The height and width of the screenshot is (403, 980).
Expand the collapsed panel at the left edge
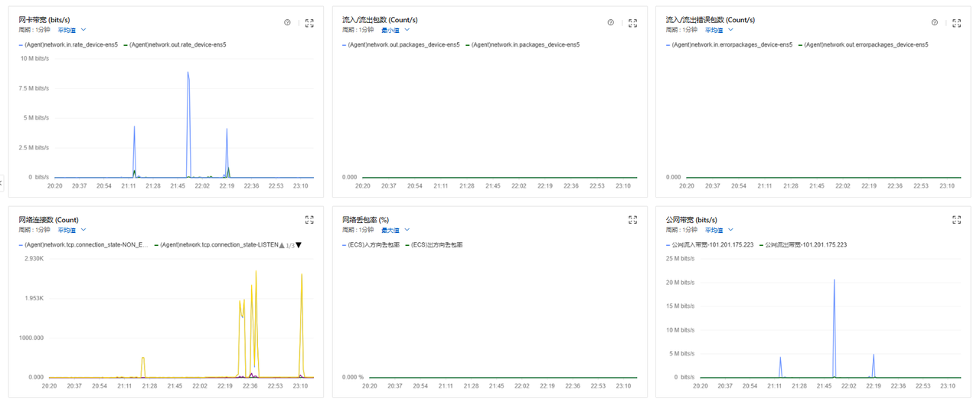2,182
